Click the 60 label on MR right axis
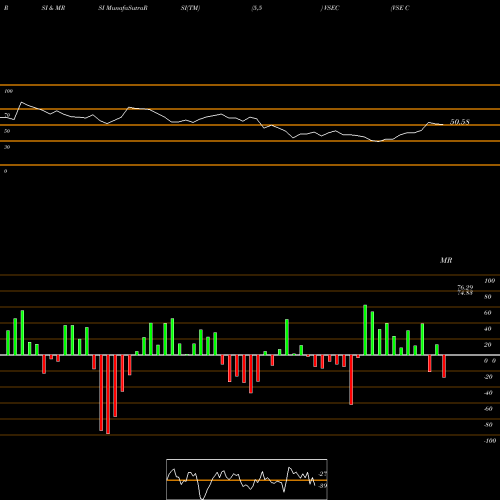 pos(488,313)
